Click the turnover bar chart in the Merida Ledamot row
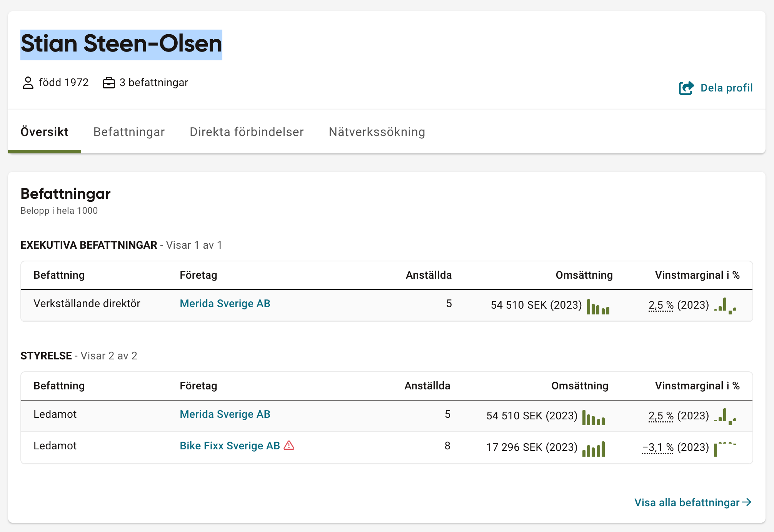The width and height of the screenshot is (774, 532). 593,417
